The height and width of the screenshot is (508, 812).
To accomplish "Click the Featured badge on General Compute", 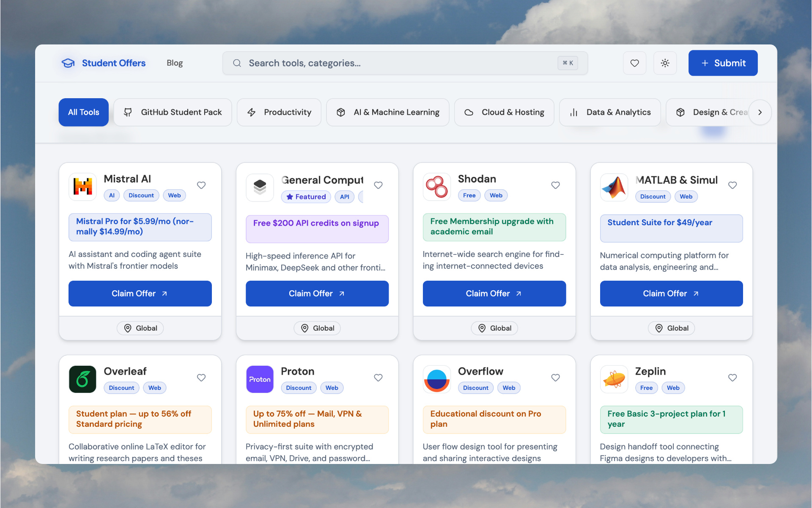I will click(x=306, y=197).
